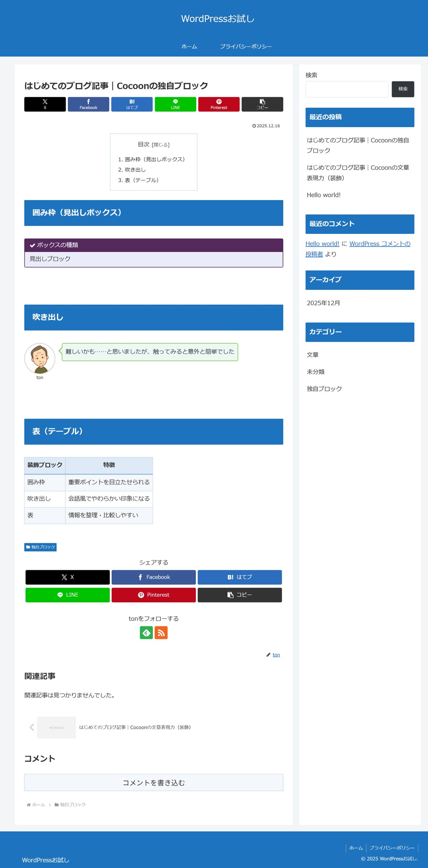Share to LINE using top icon
This screenshot has height=868, width=428.
tap(175, 104)
